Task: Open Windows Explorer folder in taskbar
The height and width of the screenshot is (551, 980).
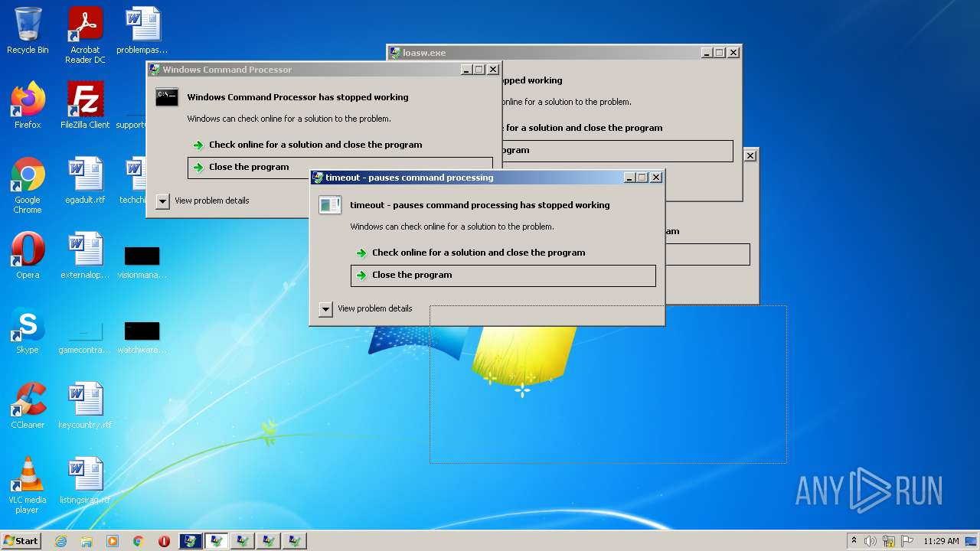Action: [87, 541]
